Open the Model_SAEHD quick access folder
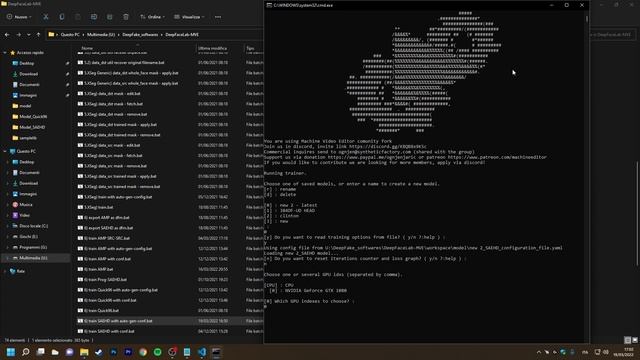 coord(32,127)
